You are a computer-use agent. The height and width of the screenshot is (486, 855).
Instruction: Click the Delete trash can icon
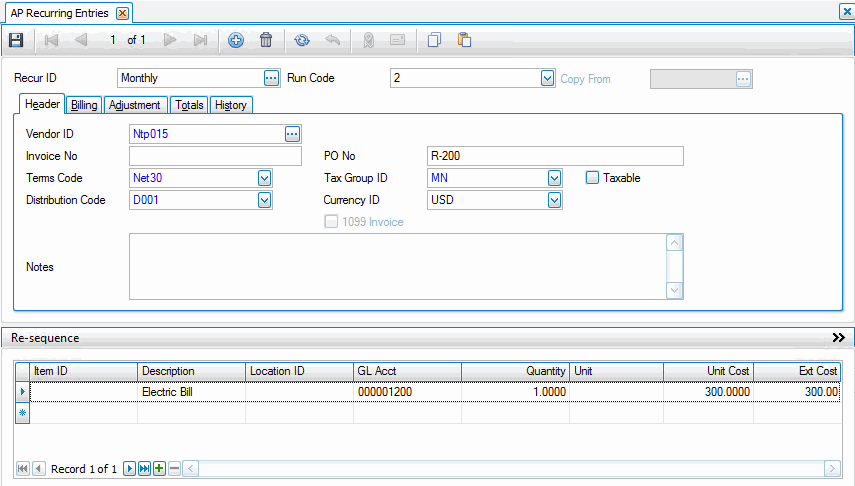[x=266, y=41]
